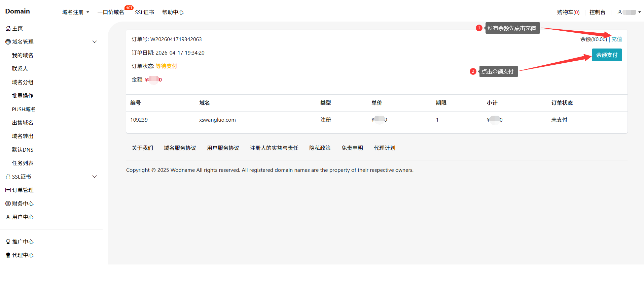Click the 充值 recharge link
Image resolution: width=644 pixels, height=283 pixels.
pos(616,39)
